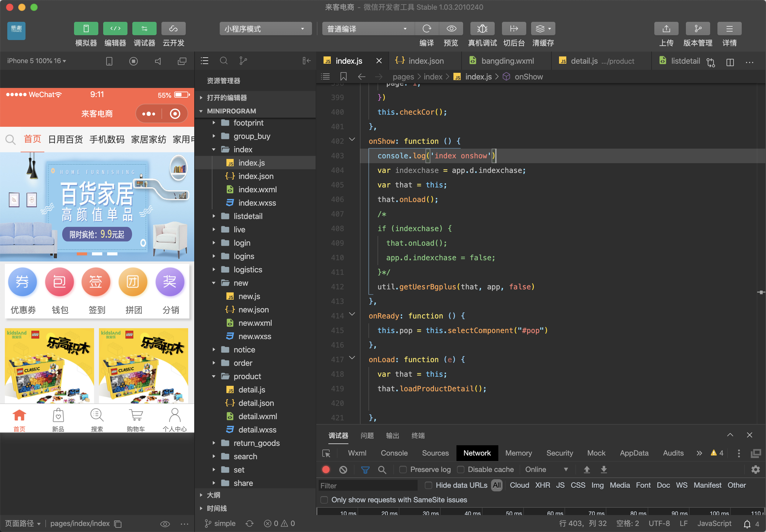This screenshot has height=532, width=766.
Task: Tap the shopping cart tab in the simulator
Action: coord(136,420)
